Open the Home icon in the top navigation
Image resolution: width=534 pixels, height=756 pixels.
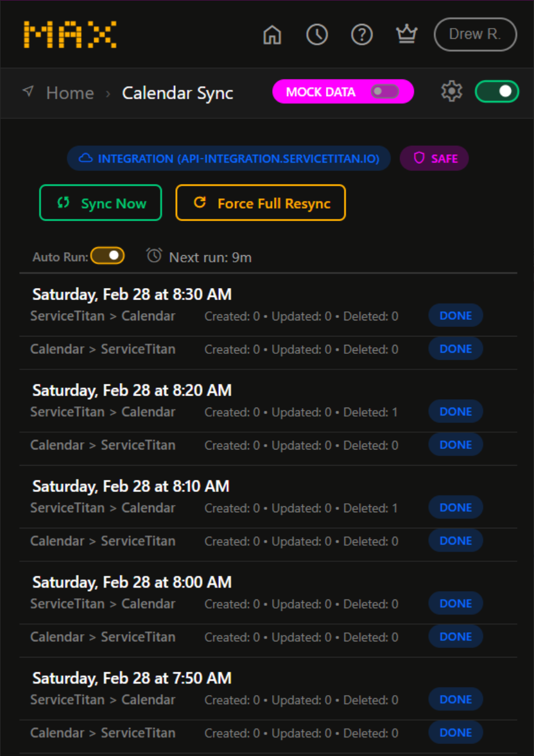click(x=272, y=36)
